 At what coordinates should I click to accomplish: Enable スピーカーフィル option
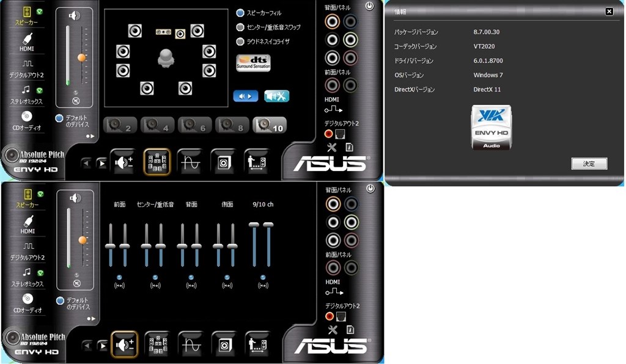tap(240, 13)
